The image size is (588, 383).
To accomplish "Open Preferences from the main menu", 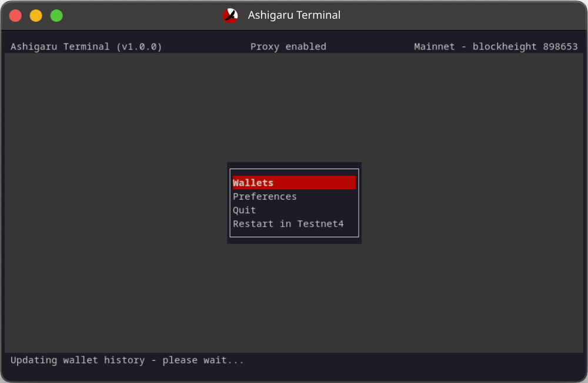I will pyautogui.click(x=265, y=196).
